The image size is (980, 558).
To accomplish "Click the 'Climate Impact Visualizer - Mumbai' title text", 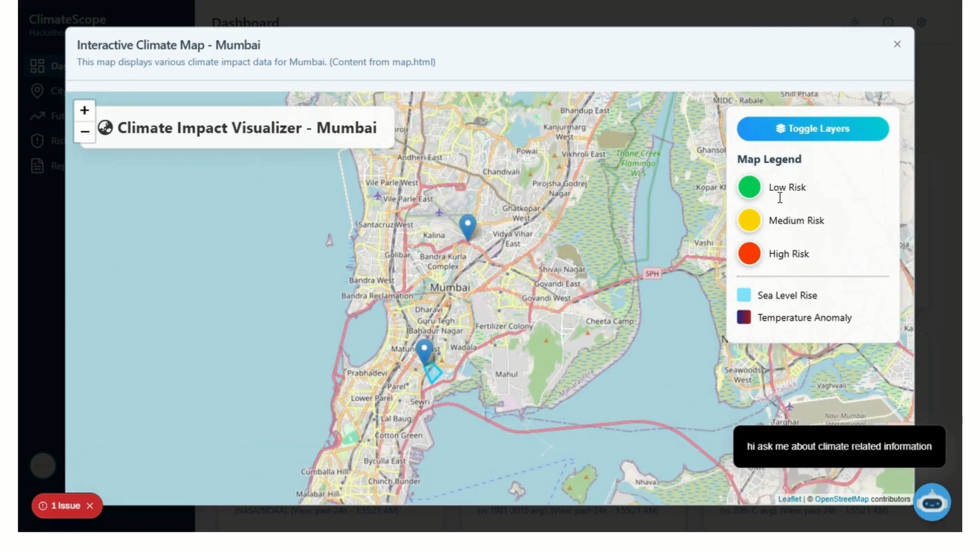I will click(x=247, y=128).
